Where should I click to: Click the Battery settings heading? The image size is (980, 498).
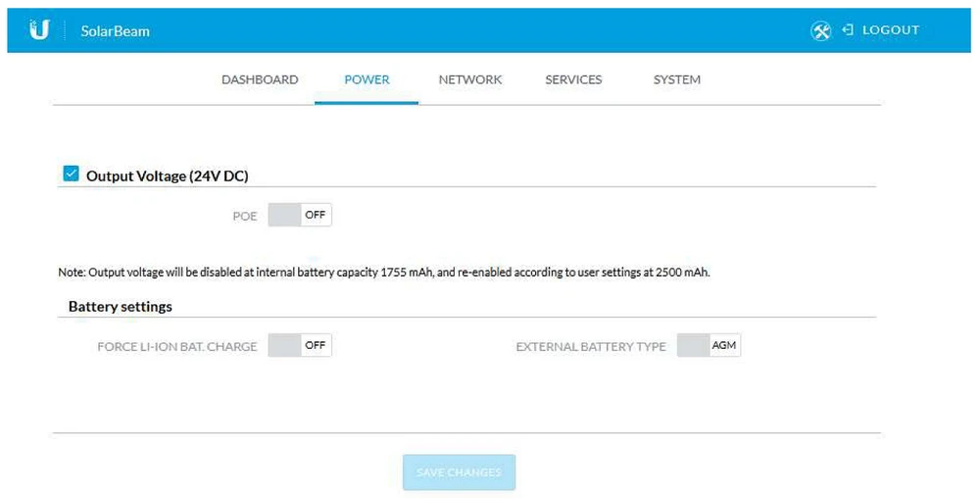click(120, 307)
